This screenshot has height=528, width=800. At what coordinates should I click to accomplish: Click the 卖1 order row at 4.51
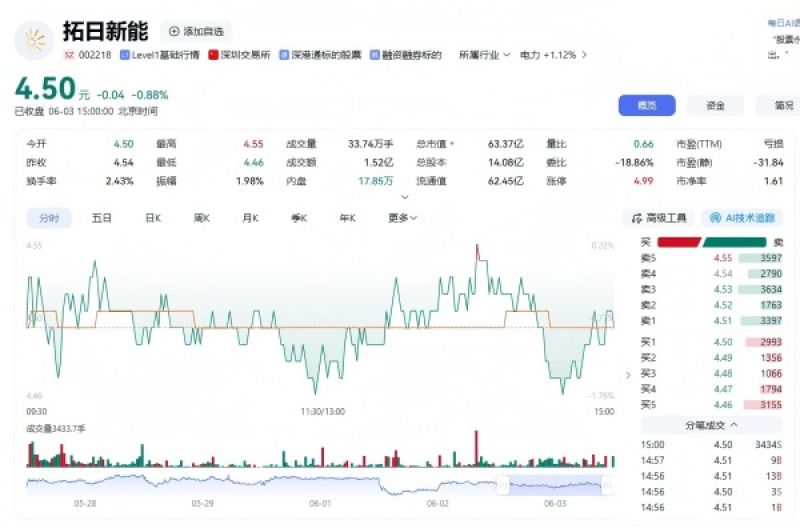(711, 321)
